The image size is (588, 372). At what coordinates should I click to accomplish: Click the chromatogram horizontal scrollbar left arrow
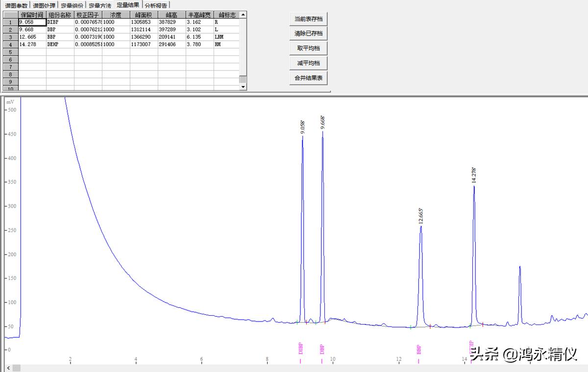click(x=16, y=368)
